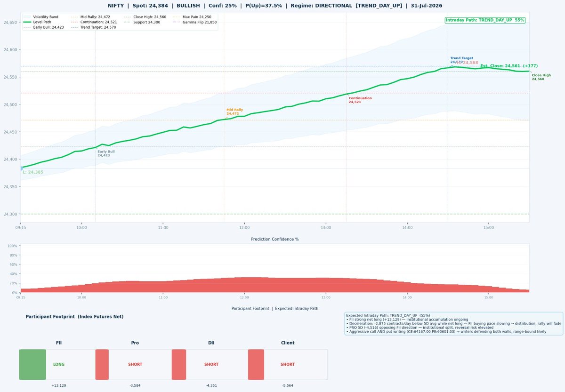Image resolution: width=565 pixels, height=392 pixels.
Task: Click the DII column header
Action: (211, 343)
